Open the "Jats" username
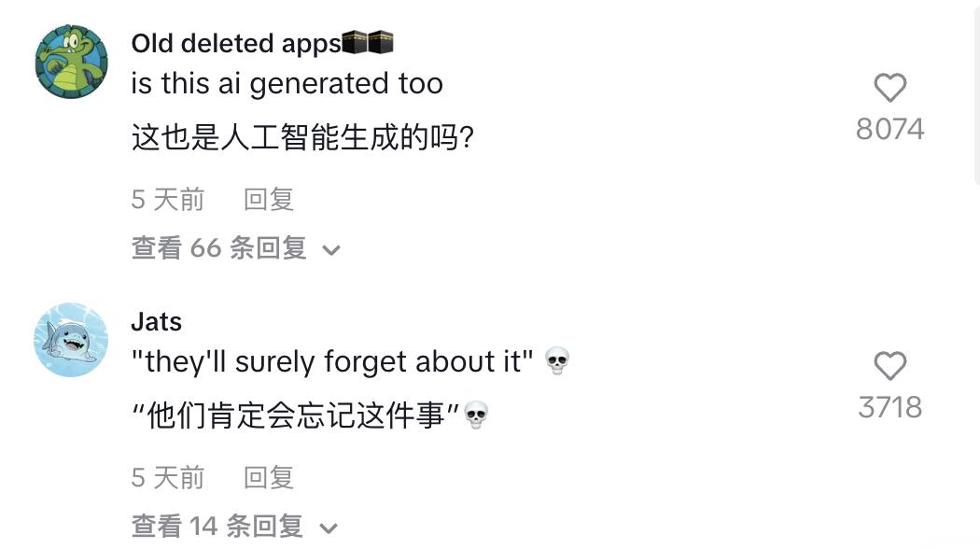 click(157, 322)
